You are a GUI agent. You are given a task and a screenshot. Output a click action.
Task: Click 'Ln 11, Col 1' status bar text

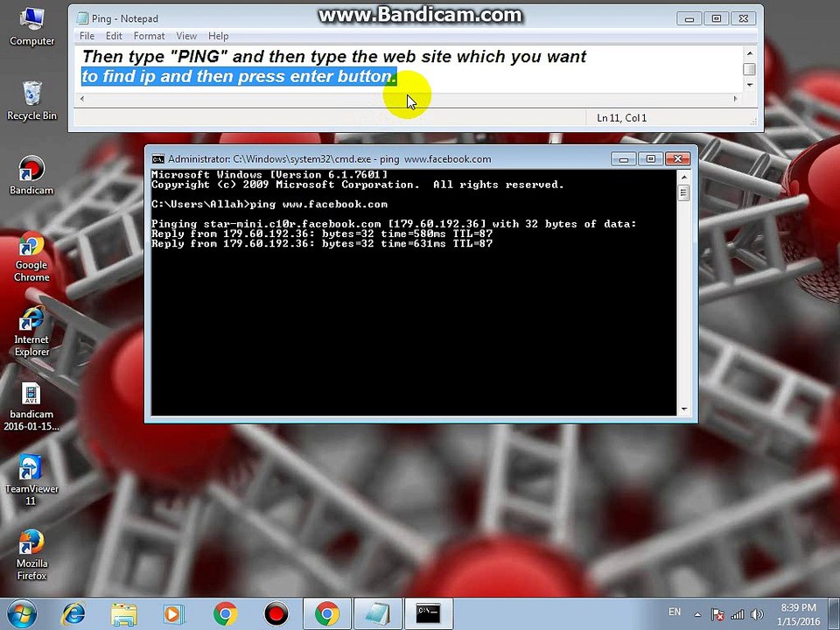point(621,118)
